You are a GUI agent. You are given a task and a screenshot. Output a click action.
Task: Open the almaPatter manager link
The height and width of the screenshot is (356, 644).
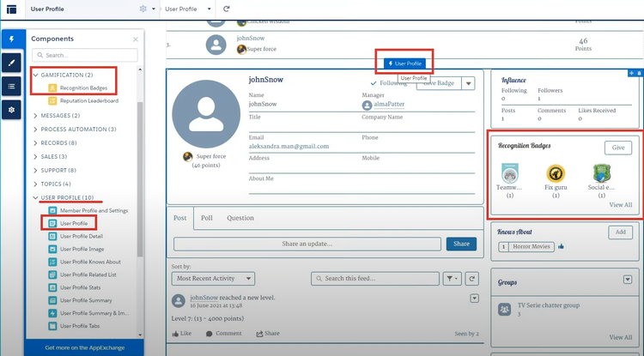(389, 104)
